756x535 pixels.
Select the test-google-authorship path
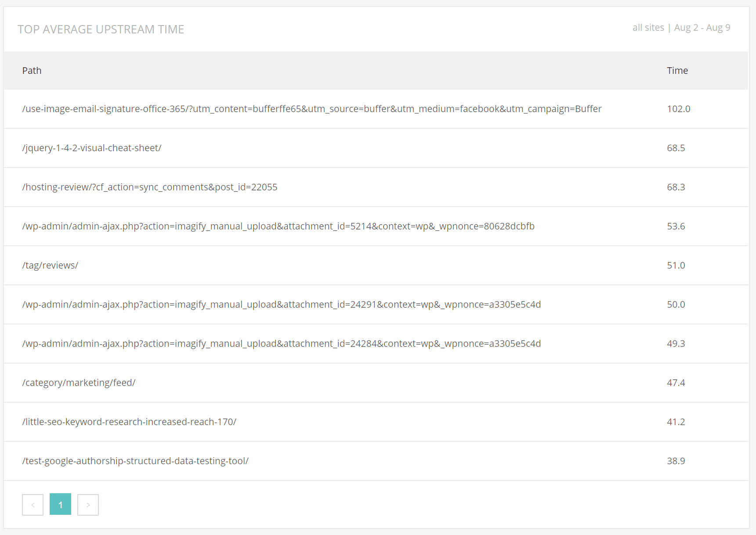[x=135, y=461]
